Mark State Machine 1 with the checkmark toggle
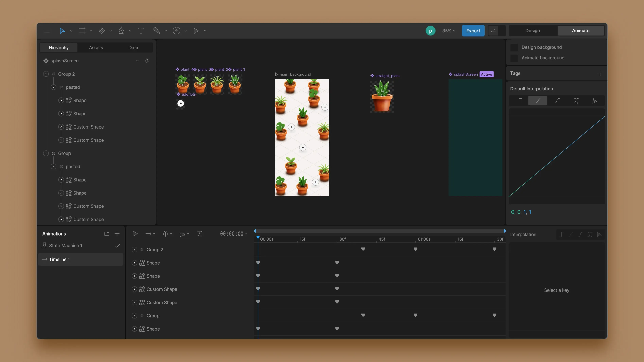 pyautogui.click(x=118, y=245)
